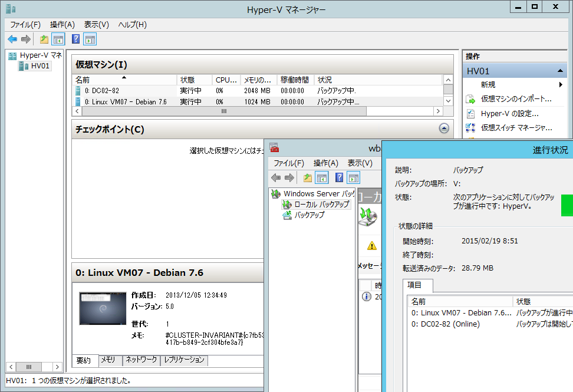Switch to the Replication tab in VM details
The width and height of the screenshot is (573, 392).
(184, 360)
